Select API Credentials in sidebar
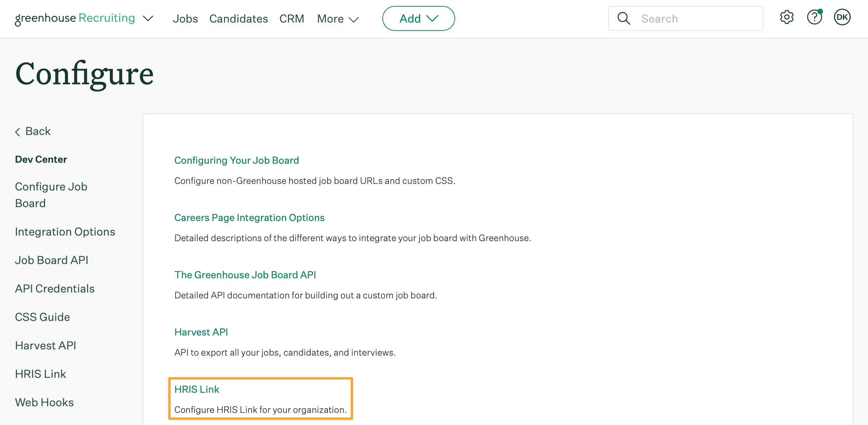This screenshot has width=868, height=425. coord(55,288)
